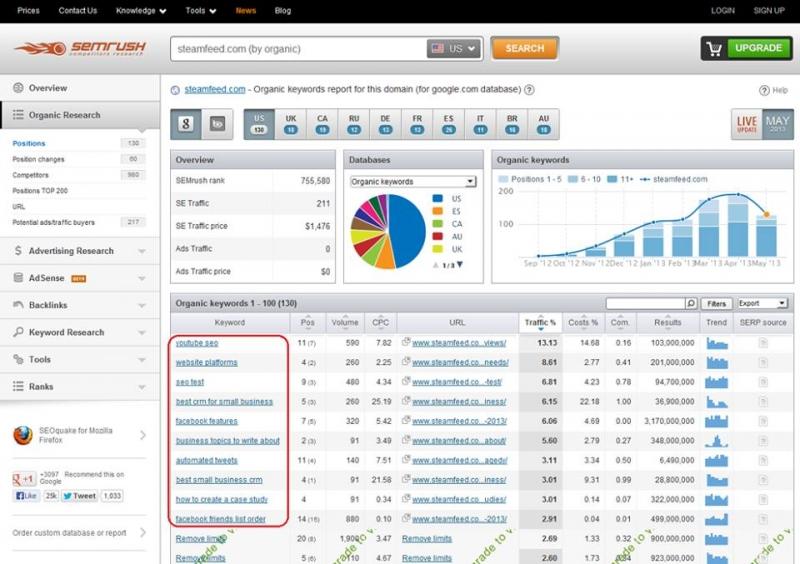Select the Google search engine icon
The height and width of the screenshot is (564, 800).
pos(185,124)
